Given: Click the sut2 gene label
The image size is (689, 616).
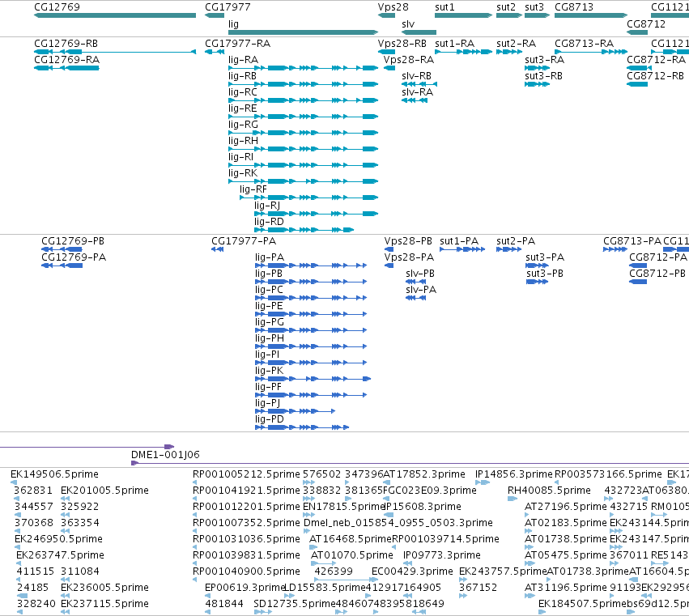Looking at the screenshot, I should pos(506,7).
